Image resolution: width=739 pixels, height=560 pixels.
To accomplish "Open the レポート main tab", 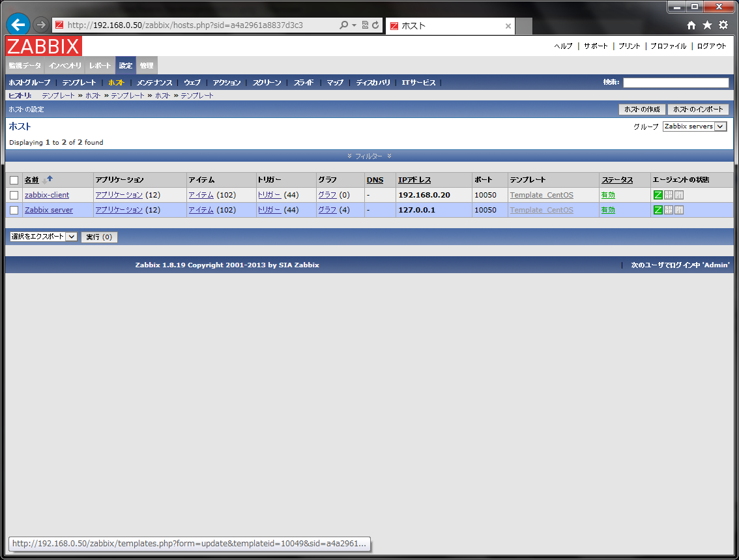I will point(100,66).
